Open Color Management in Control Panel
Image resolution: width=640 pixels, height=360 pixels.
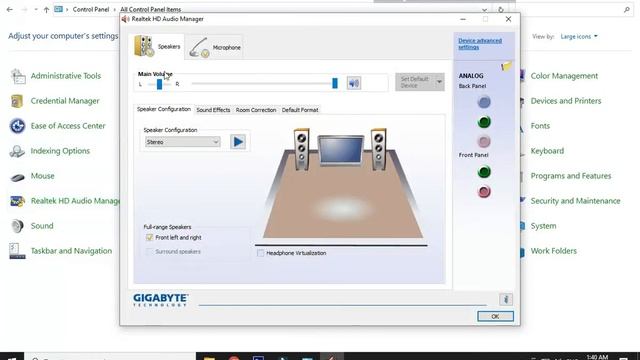pos(564,76)
